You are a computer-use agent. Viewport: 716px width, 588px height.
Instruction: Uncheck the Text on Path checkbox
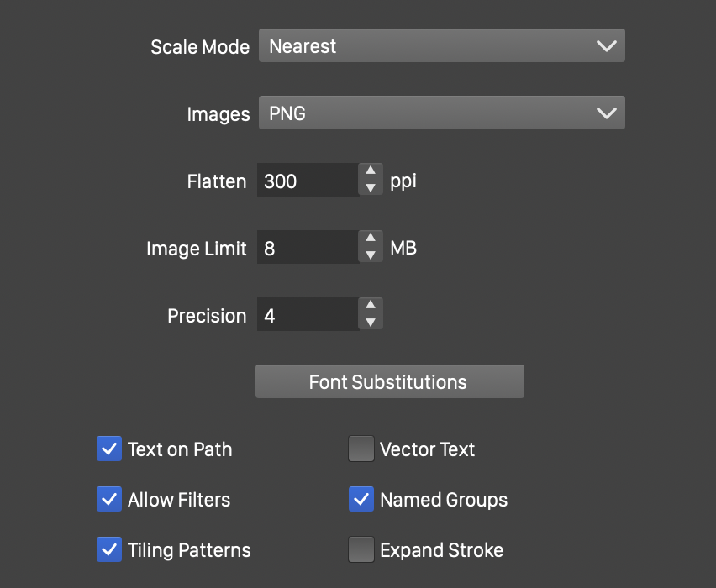(109, 449)
